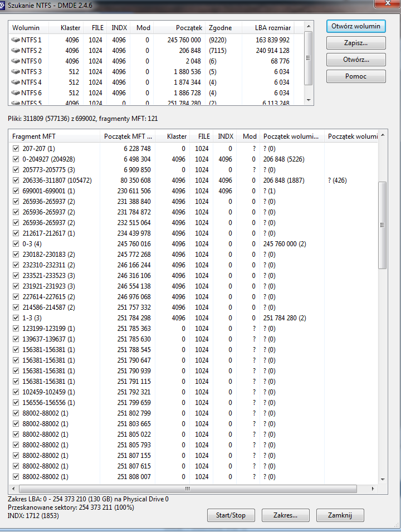
Task: Uncheck the 0-204927 (204928) fragment checkbox
Action: point(16,159)
